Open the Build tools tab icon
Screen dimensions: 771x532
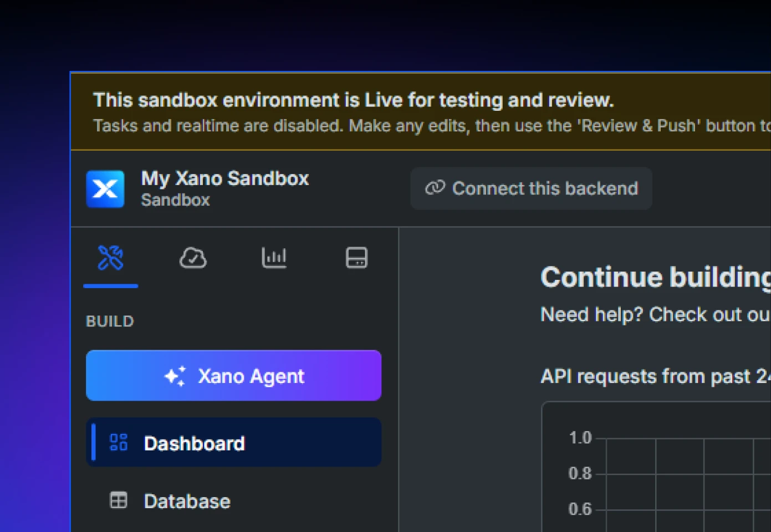tap(111, 258)
